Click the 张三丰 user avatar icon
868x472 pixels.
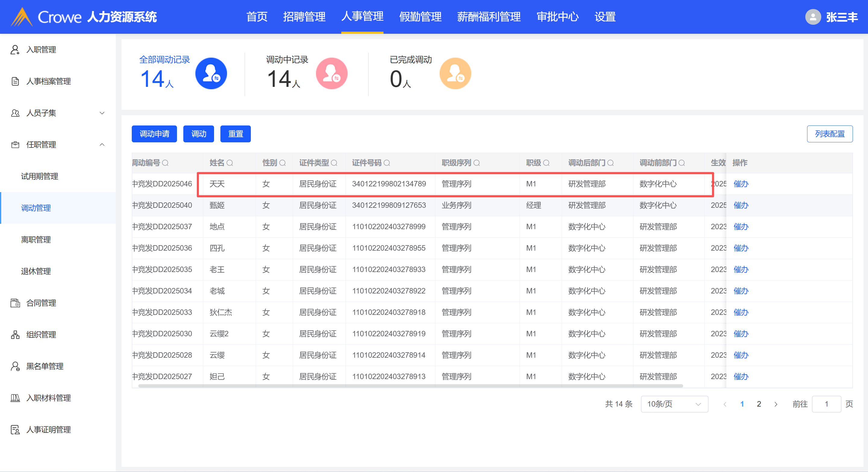[813, 17]
